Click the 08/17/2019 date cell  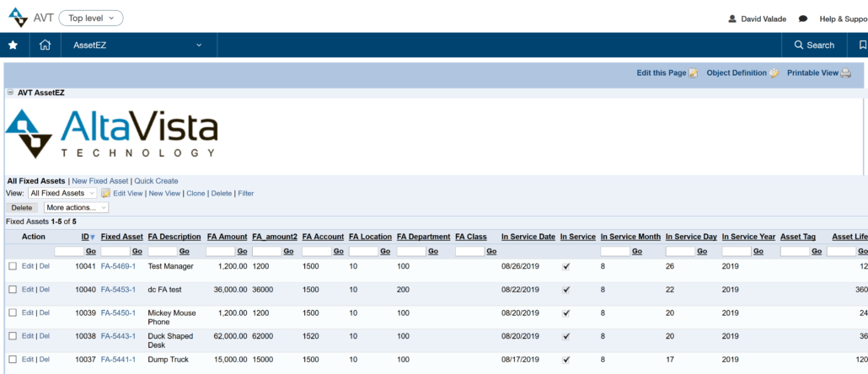point(520,359)
